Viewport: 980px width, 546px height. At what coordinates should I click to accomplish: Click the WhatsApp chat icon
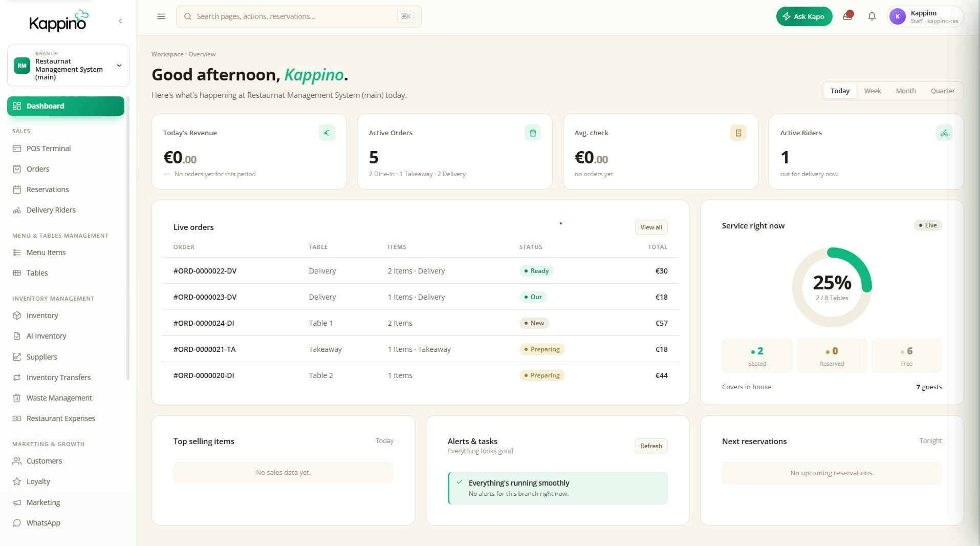click(x=17, y=523)
